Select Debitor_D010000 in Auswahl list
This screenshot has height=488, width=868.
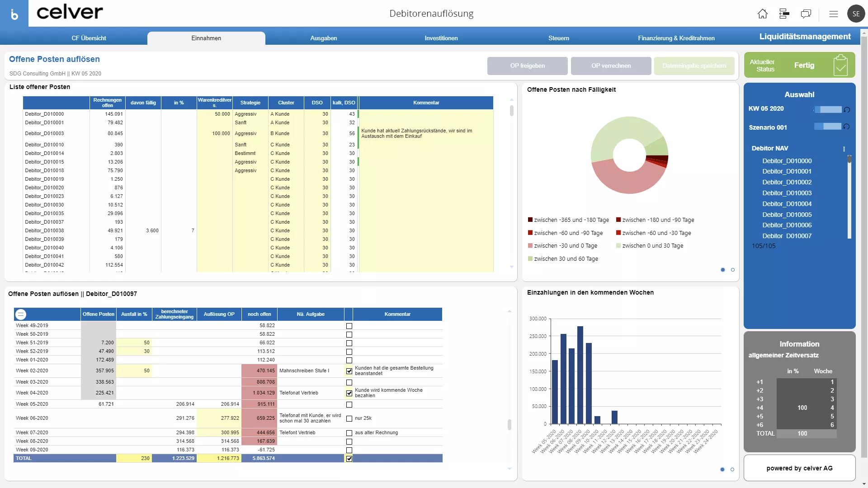point(787,161)
